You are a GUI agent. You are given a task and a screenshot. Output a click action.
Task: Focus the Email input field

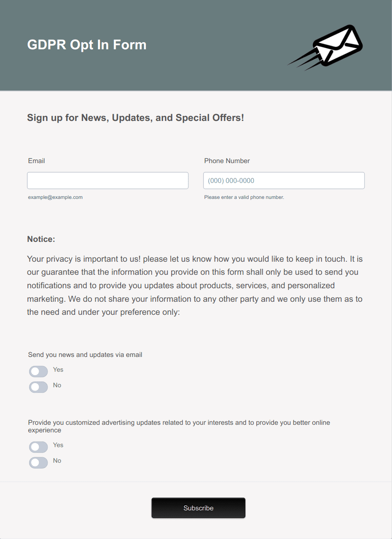[x=107, y=180]
